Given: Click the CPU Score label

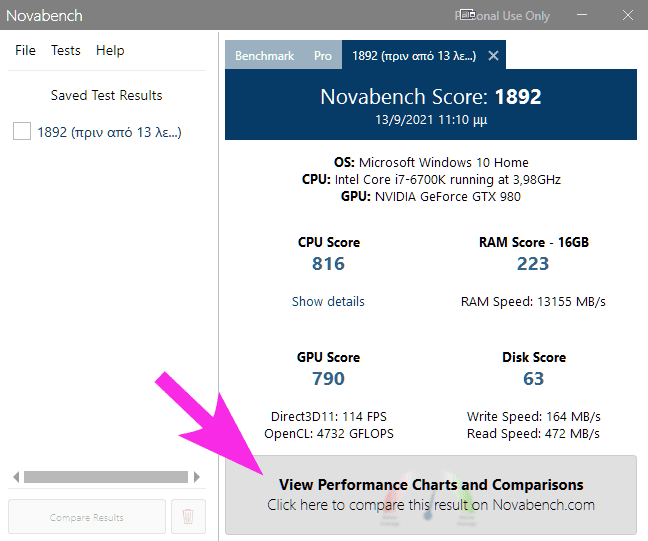Looking at the screenshot, I should click(329, 242).
